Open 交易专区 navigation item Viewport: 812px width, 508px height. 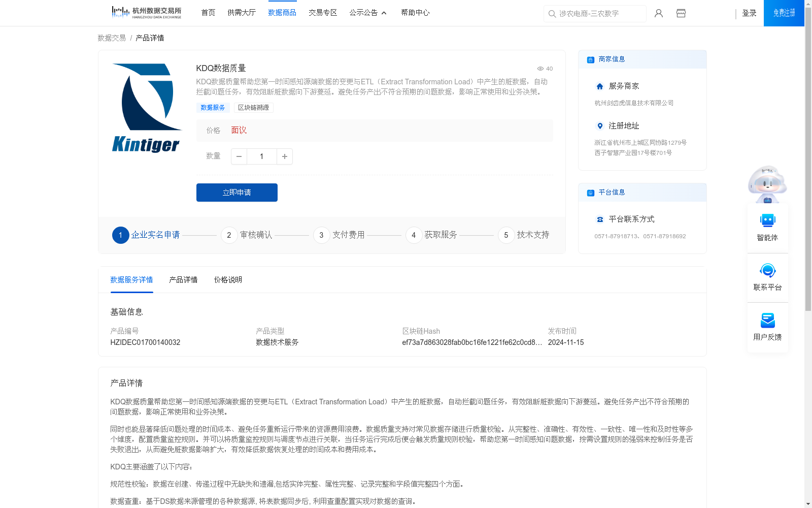pyautogui.click(x=323, y=13)
